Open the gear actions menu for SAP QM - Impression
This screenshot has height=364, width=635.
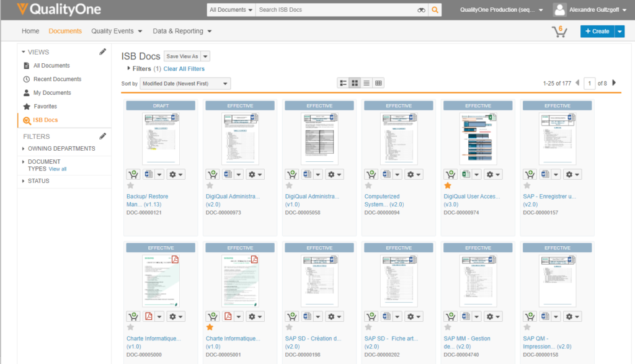[572, 317]
